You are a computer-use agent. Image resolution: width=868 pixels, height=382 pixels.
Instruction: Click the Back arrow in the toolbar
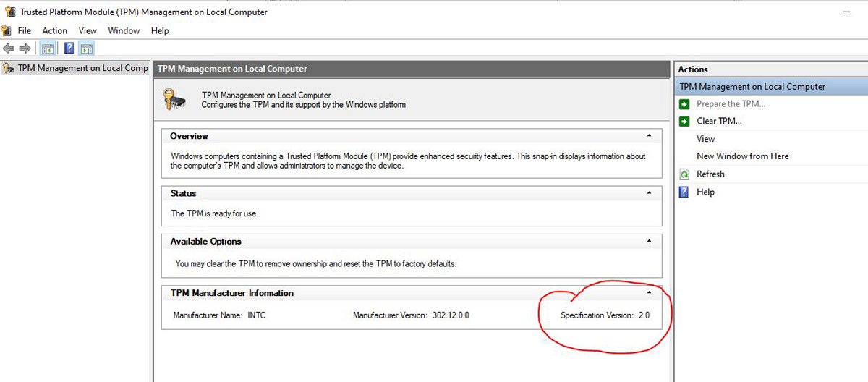click(x=9, y=48)
